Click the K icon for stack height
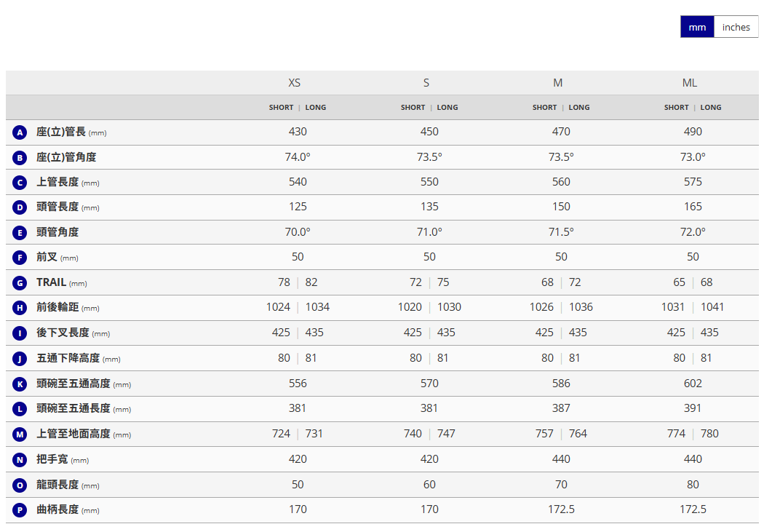Image resolution: width=764 pixels, height=532 pixels. (x=20, y=384)
